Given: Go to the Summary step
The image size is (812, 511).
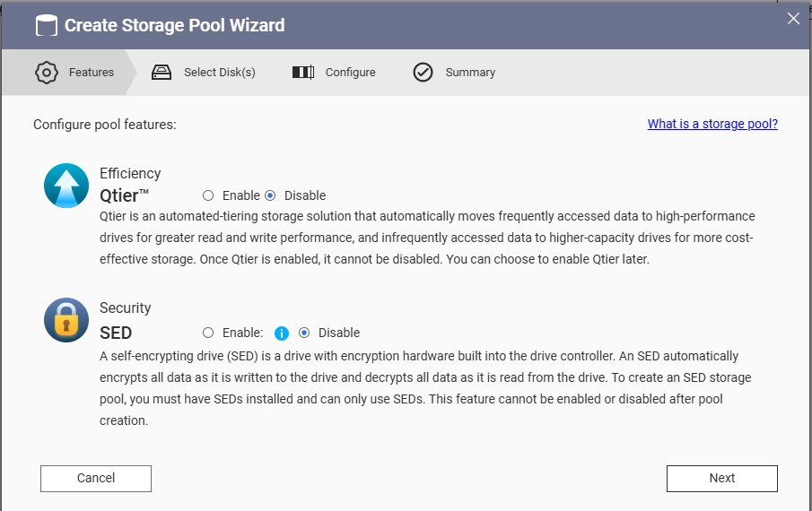Looking at the screenshot, I should point(470,73).
